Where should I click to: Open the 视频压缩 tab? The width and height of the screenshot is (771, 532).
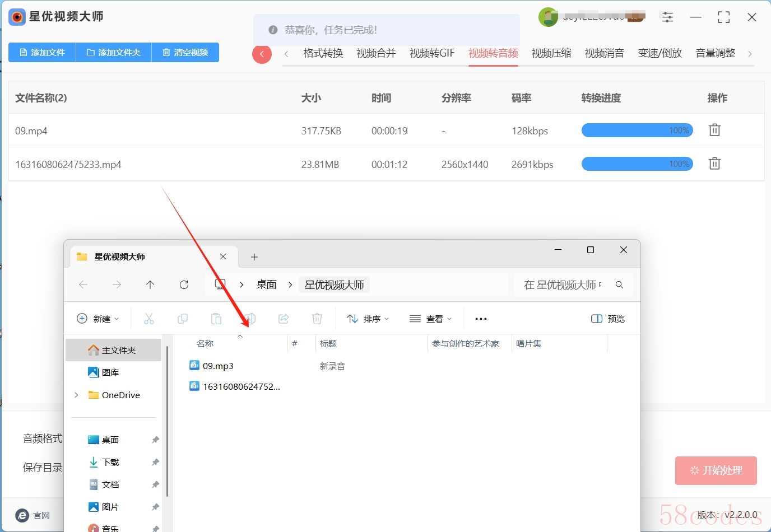click(x=551, y=53)
